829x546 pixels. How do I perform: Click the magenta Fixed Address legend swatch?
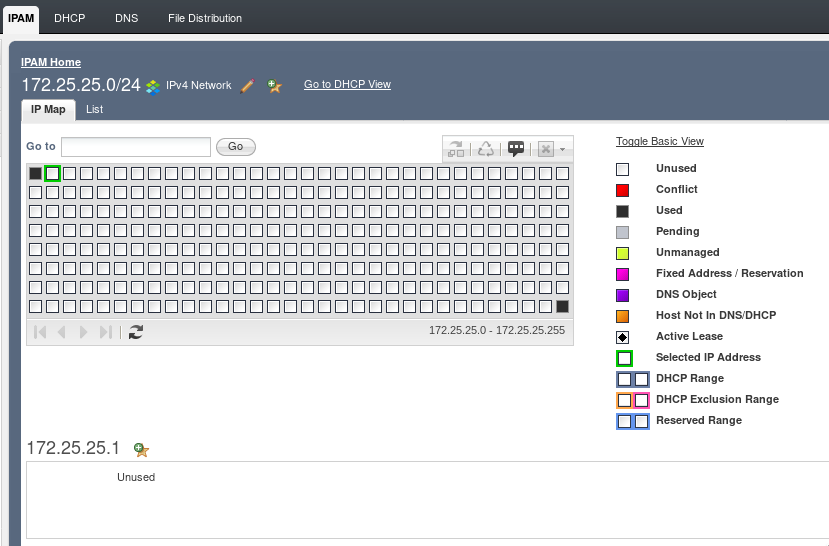[x=623, y=274]
